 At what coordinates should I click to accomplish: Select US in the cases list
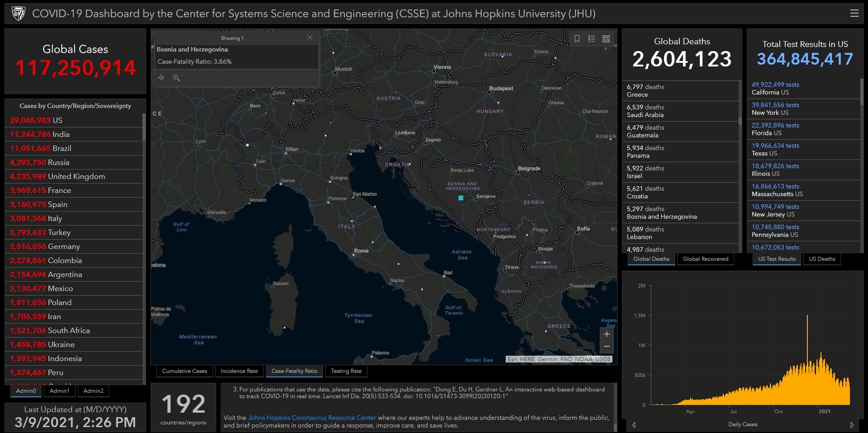(x=74, y=120)
